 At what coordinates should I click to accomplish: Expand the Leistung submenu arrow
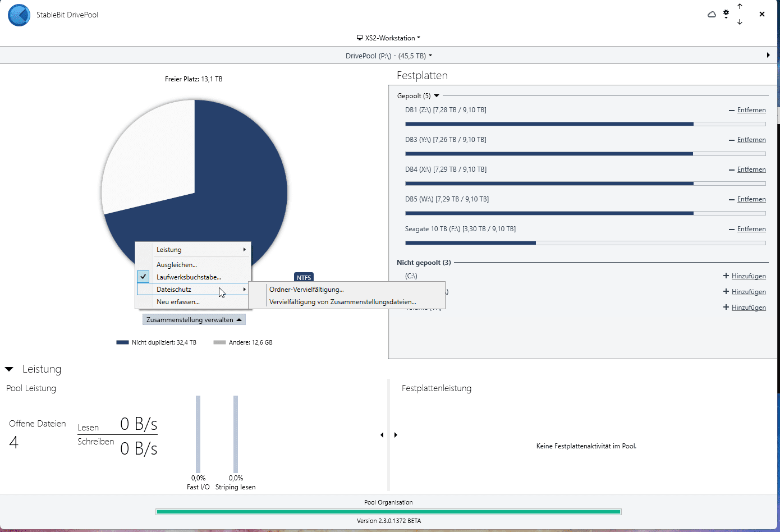(244, 250)
